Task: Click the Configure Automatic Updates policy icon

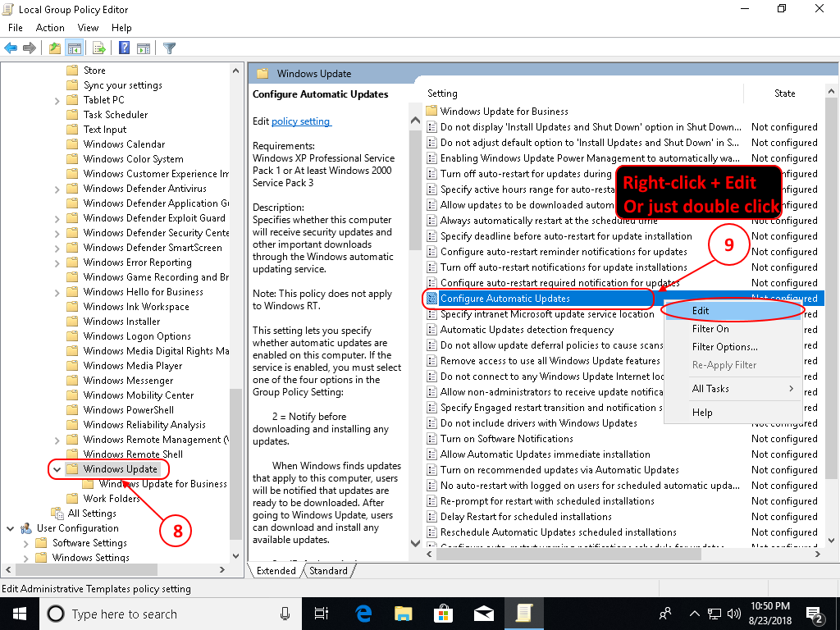Action: coord(431,299)
